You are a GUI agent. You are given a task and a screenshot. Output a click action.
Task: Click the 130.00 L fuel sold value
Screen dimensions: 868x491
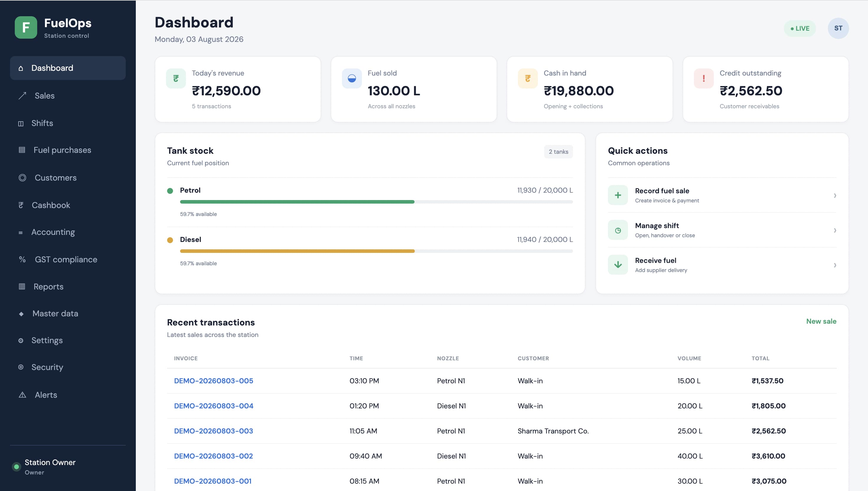pyautogui.click(x=394, y=91)
